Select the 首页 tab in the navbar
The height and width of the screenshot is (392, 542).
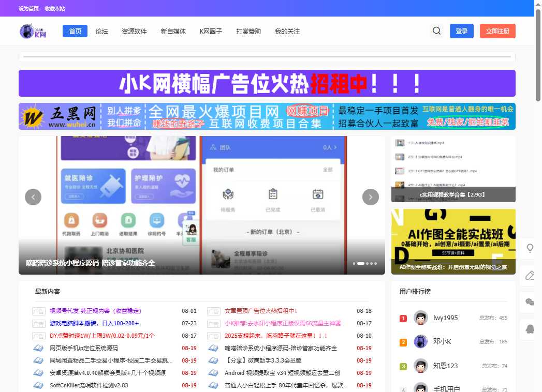click(75, 31)
